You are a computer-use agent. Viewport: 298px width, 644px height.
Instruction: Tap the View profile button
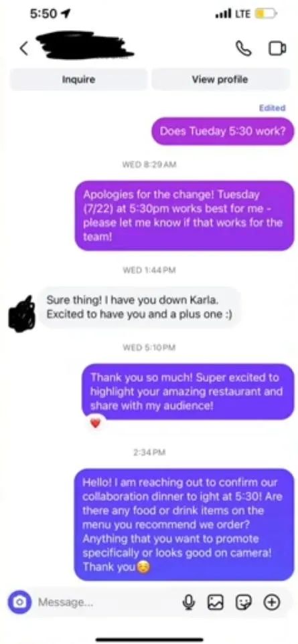point(220,80)
